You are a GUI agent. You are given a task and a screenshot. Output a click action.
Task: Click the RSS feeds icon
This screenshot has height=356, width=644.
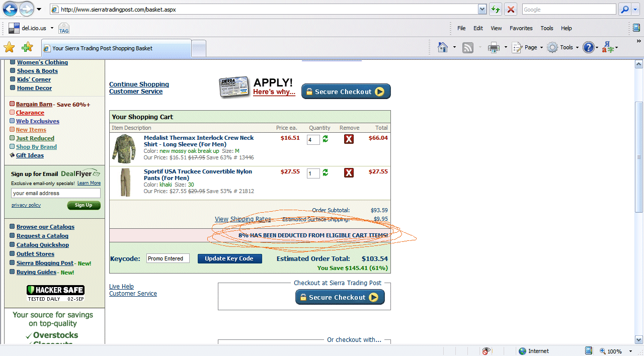(468, 47)
